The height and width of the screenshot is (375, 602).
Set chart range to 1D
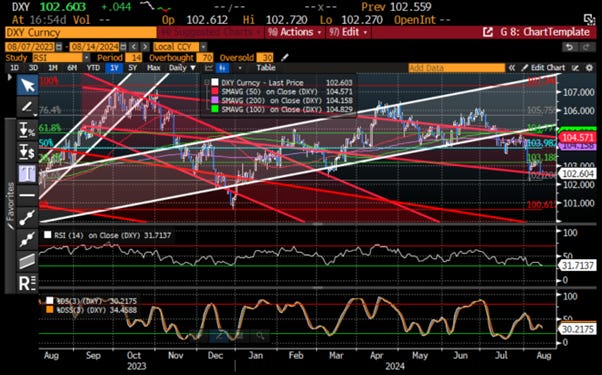pyautogui.click(x=14, y=68)
